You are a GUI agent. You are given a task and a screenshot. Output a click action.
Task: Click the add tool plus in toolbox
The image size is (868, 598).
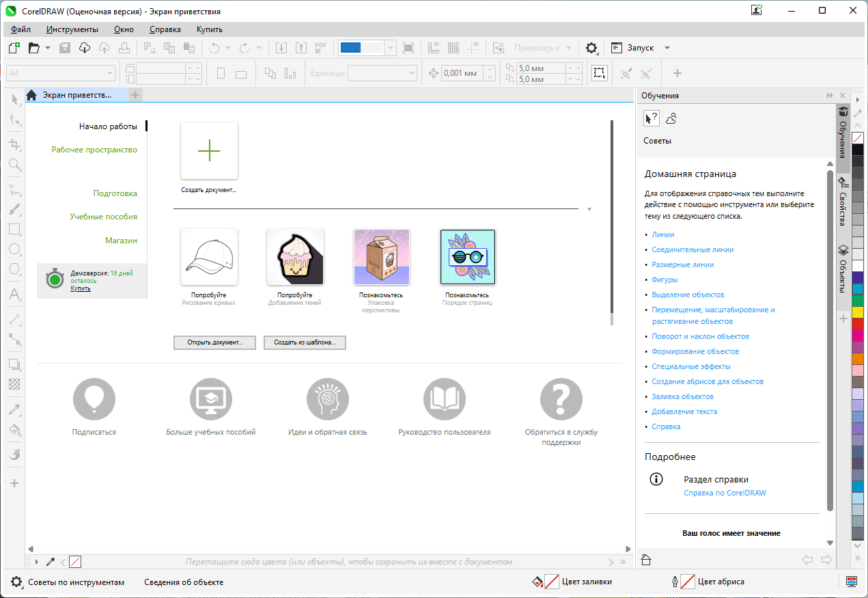coord(14,483)
